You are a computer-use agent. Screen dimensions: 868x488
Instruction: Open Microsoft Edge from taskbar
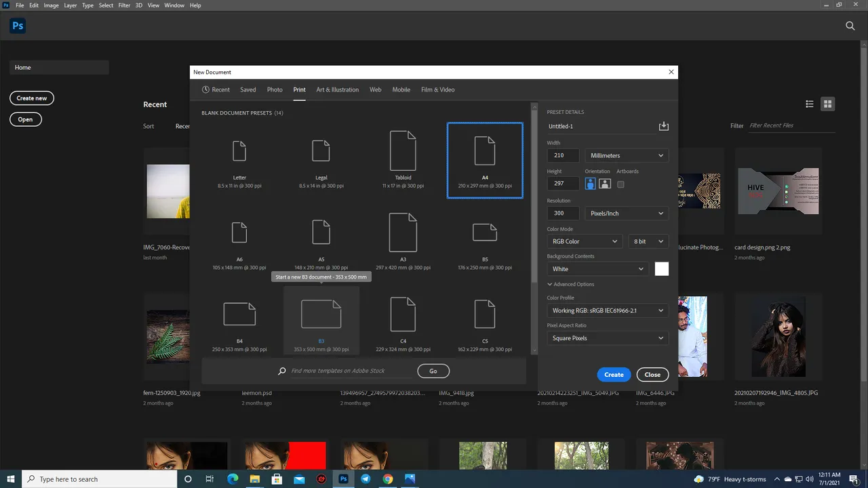(x=233, y=479)
